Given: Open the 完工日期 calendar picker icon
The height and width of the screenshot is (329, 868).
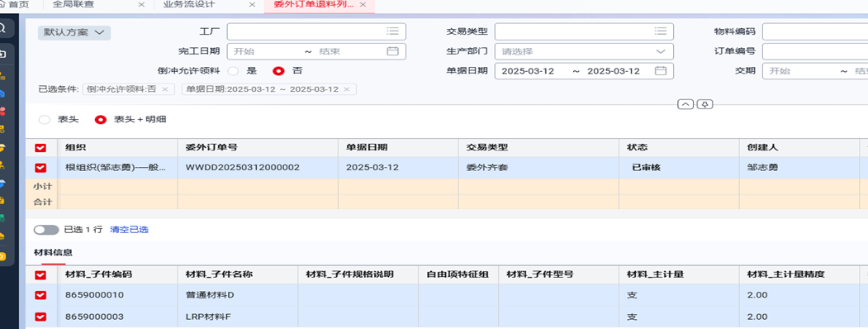Looking at the screenshot, I should [392, 51].
